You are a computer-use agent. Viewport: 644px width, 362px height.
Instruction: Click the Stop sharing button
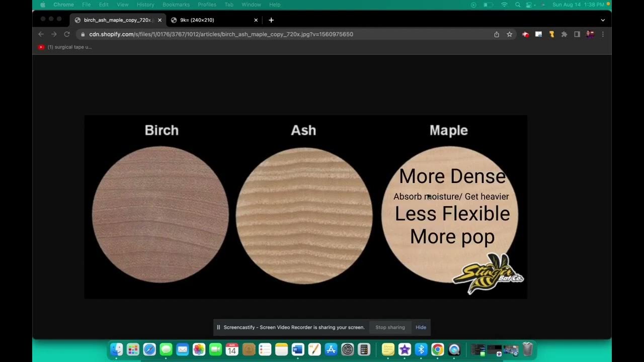tap(390, 327)
